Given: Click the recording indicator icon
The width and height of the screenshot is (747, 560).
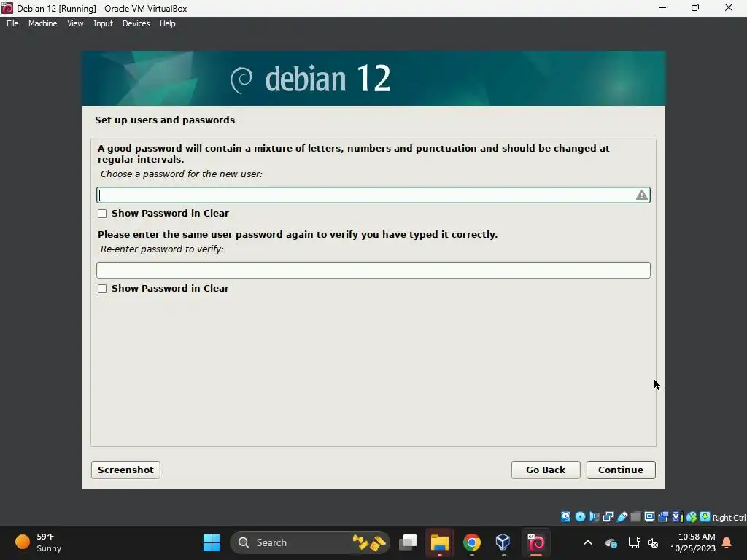Looking at the screenshot, I should pyautogui.click(x=663, y=517).
